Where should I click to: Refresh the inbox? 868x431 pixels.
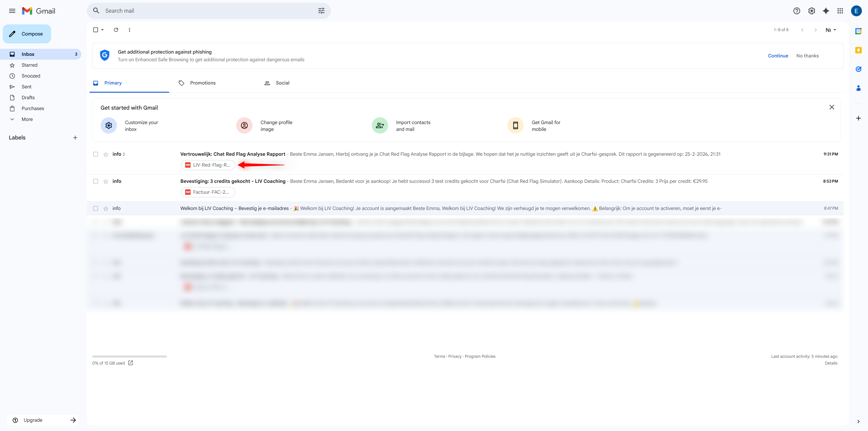pos(116,30)
